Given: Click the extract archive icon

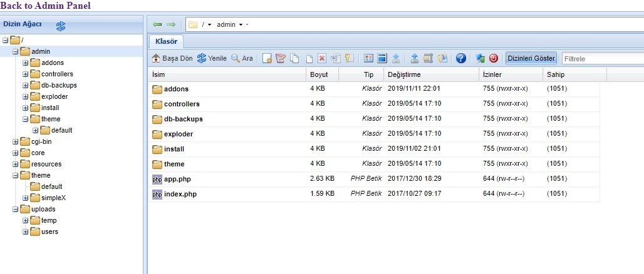Looking at the screenshot, I should 442,58.
